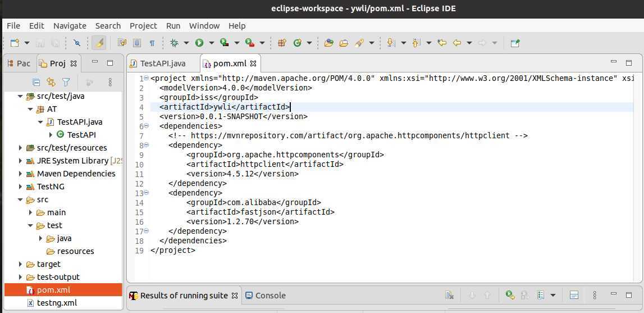The image size is (644, 313).
Task: Open the New wizard dropdown arrow
Action: tap(27, 43)
